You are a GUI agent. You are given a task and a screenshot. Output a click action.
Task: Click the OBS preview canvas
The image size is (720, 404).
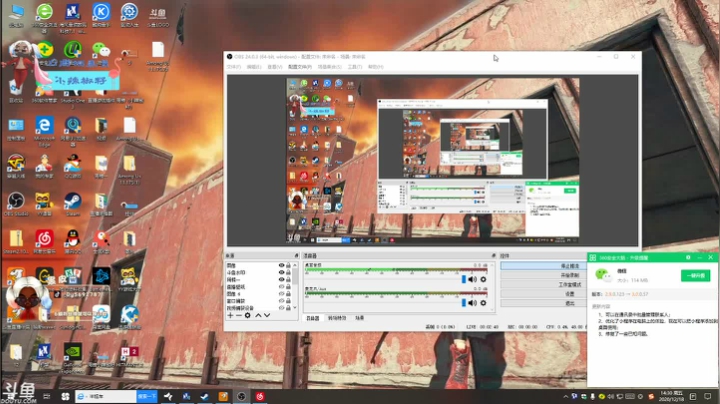[432, 161]
